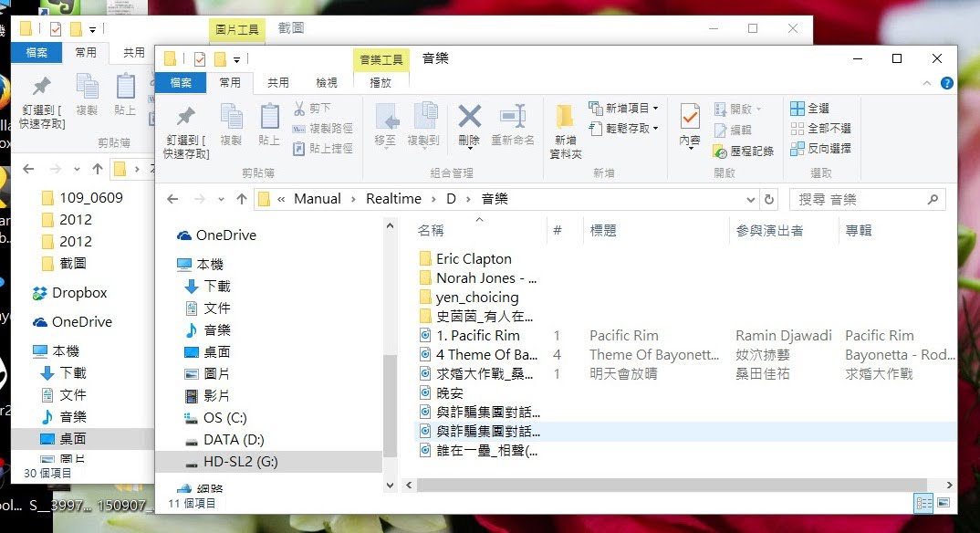Viewport: 980px width, 533px height.
Task: Select 影片 in the 音樂 window navigation pane
Action: tap(208, 395)
